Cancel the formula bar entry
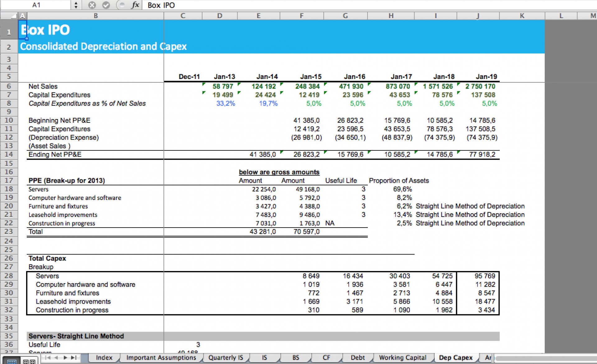The width and height of the screenshot is (597, 364). click(92, 5)
